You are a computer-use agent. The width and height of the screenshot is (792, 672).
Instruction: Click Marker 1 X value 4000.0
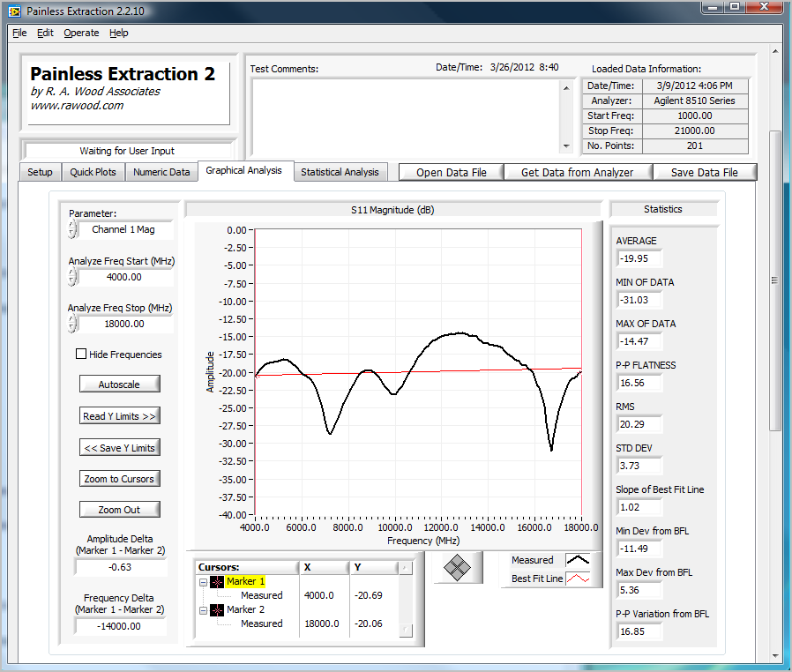click(x=318, y=596)
